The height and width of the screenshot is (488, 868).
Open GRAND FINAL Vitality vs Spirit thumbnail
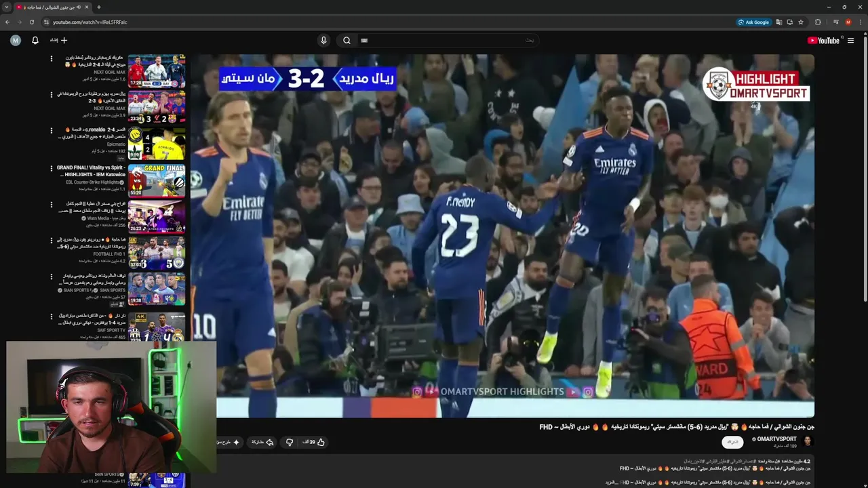[157, 180]
